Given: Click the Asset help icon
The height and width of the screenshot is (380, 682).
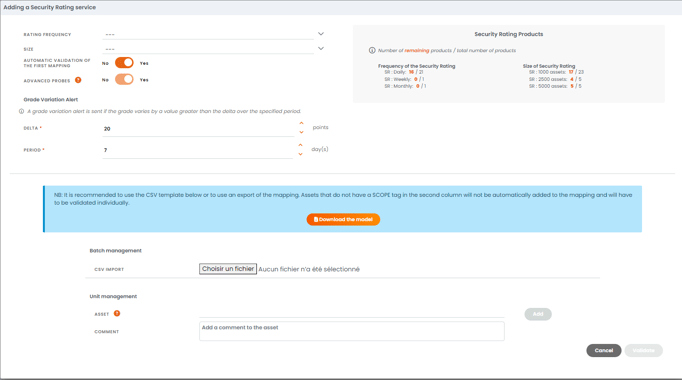Looking at the screenshot, I should point(117,313).
